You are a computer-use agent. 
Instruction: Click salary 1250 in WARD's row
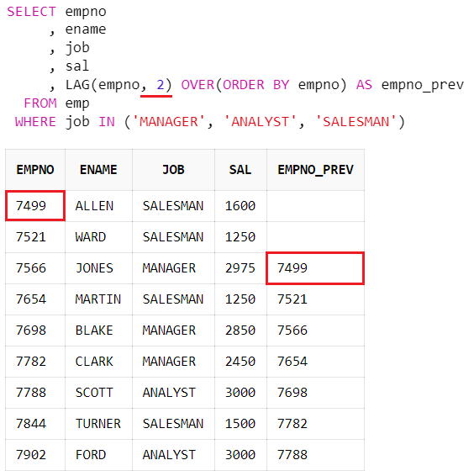pyautogui.click(x=240, y=237)
